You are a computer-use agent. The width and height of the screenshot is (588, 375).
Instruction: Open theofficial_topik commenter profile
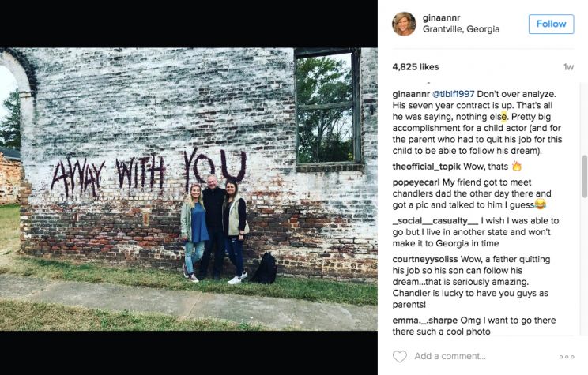pos(427,167)
